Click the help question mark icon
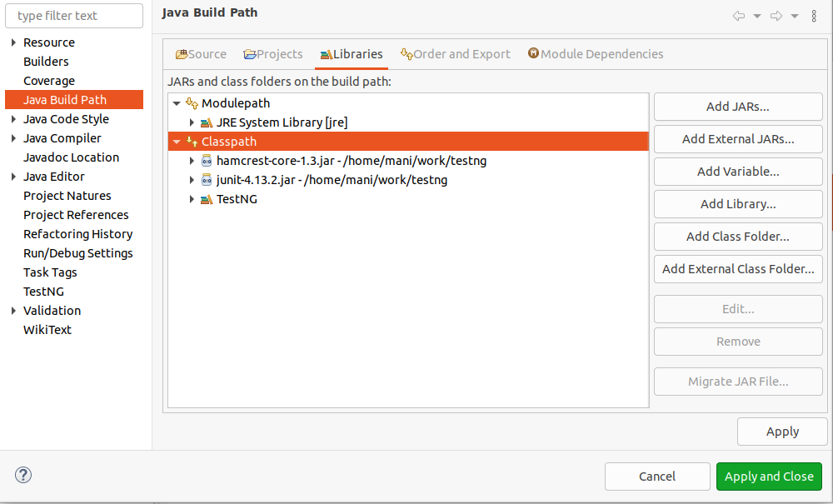Screen dimensions: 833x504 point(22,475)
